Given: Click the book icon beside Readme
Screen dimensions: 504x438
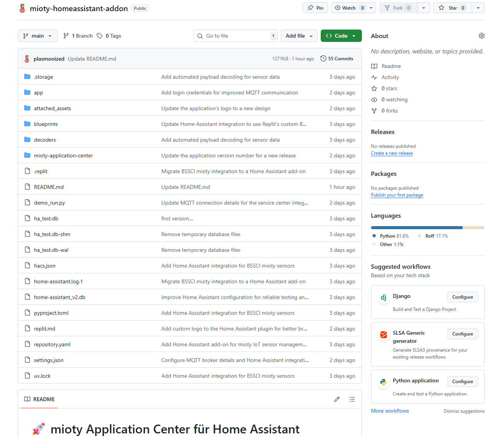Looking at the screenshot, I should [374, 66].
